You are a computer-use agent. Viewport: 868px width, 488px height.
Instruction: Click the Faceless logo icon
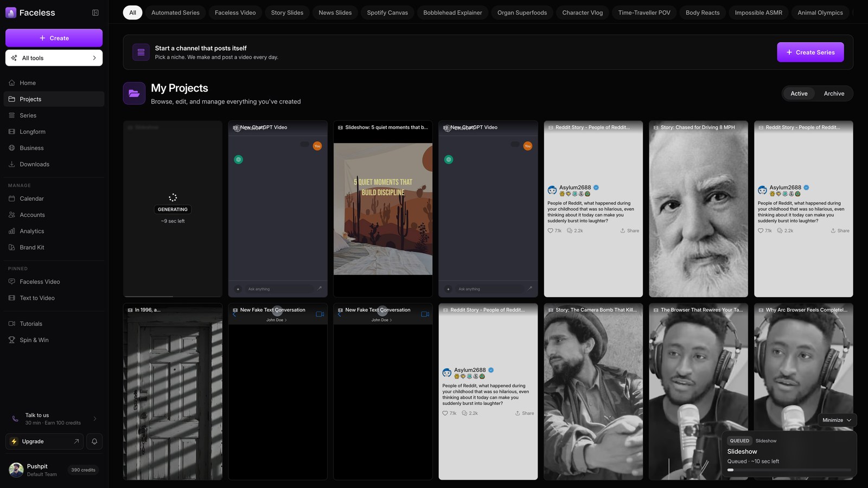point(11,12)
